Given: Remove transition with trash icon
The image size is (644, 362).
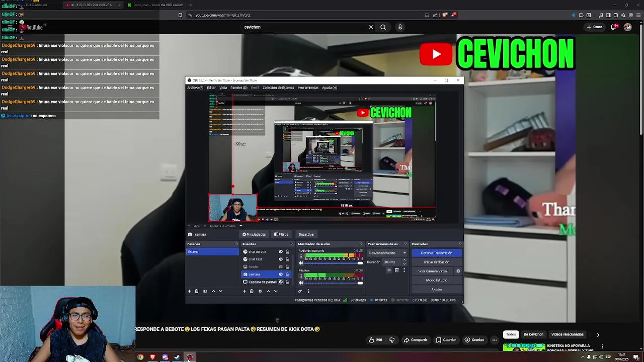Looking at the screenshot, I should pos(396,270).
